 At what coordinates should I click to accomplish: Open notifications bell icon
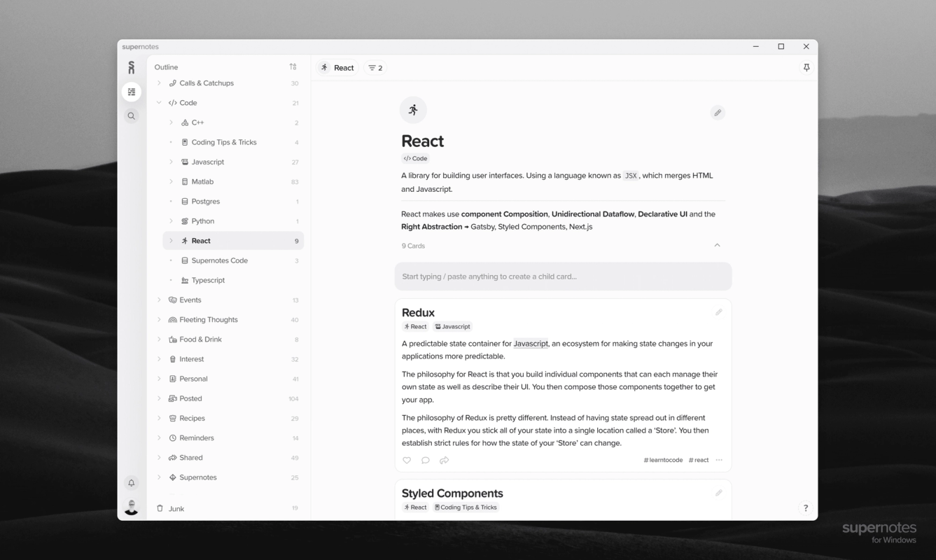point(131,483)
